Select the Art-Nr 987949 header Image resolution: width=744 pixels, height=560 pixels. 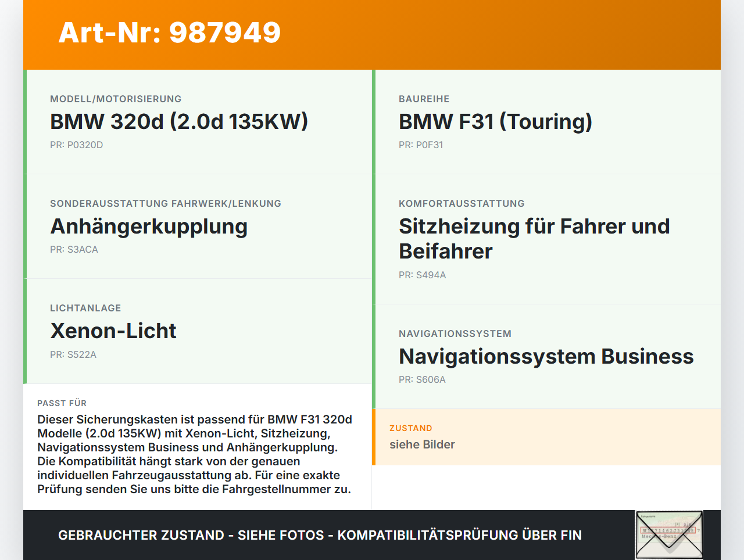point(169,33)
